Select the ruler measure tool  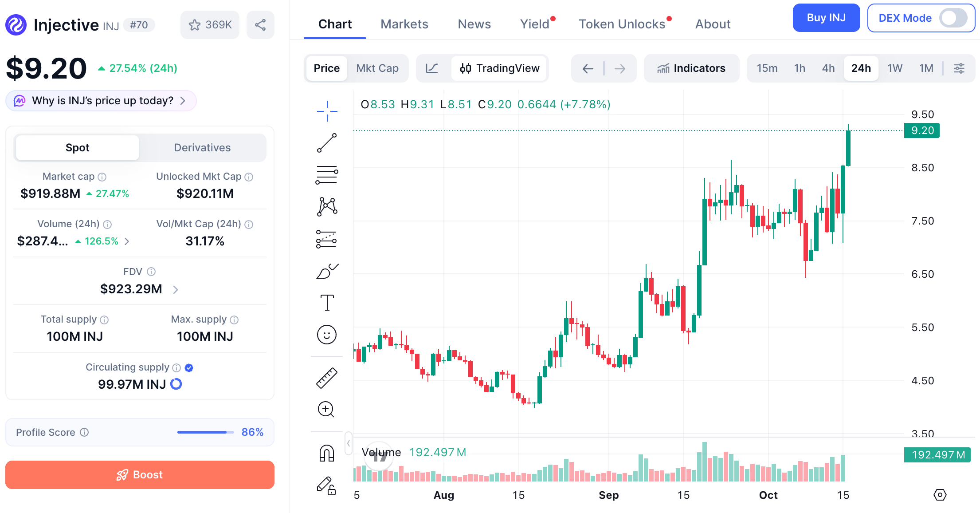tap(327, 378)
